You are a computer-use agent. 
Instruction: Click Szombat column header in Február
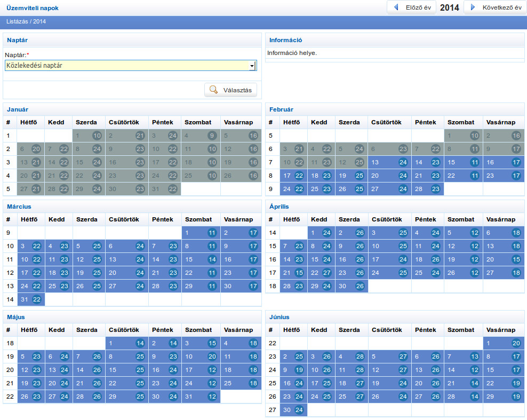click(x=461, y=122)
